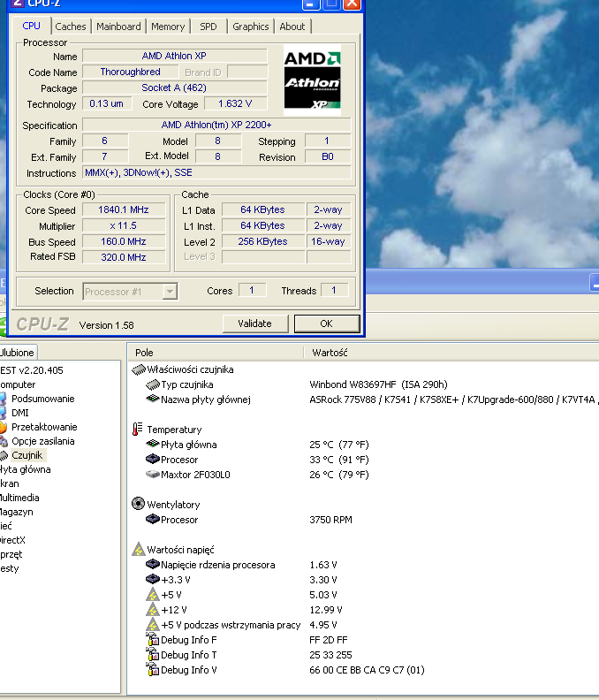Click the Debug Info F icon
The image size is (599, 700).
click(153, 639)
